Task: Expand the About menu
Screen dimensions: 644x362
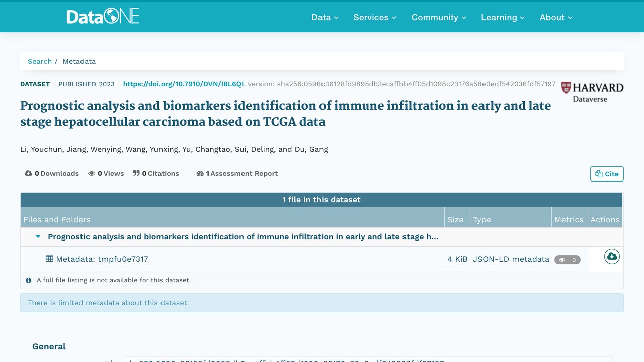Action: click(556, 17)
